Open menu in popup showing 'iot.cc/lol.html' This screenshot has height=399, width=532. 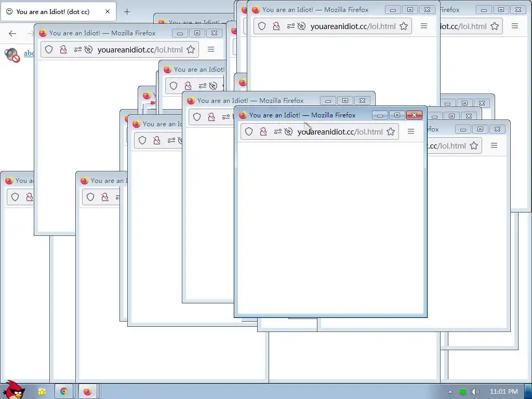[x=515, y=26]
